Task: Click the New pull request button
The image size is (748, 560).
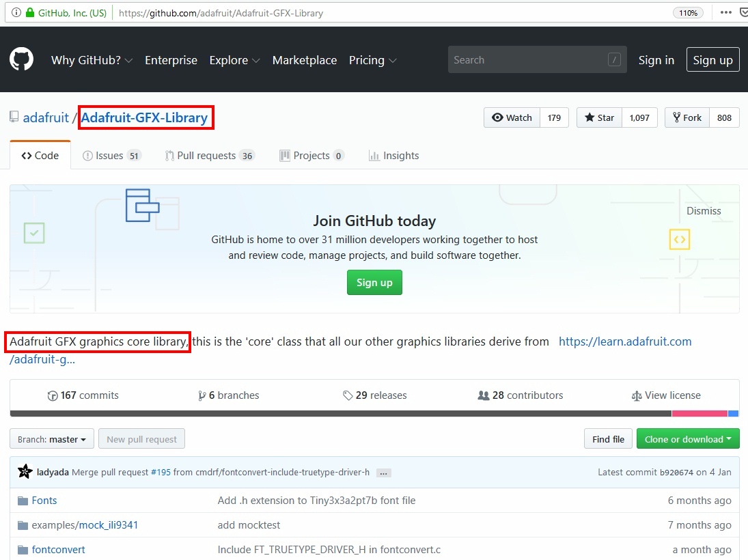Action: 141,439
